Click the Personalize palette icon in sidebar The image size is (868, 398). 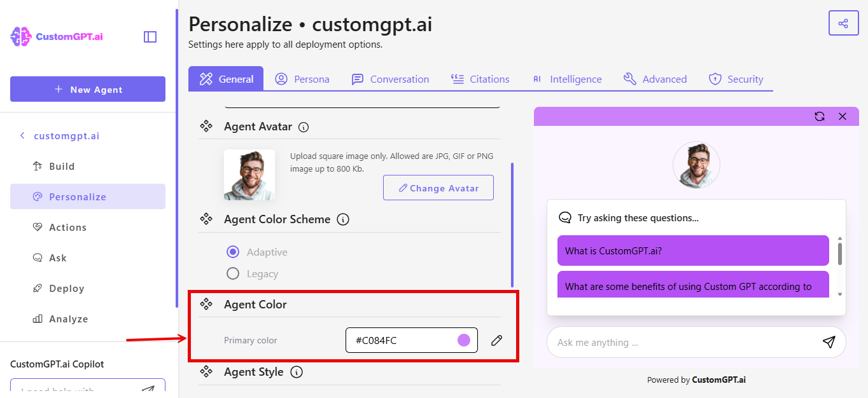pos(38,197)
